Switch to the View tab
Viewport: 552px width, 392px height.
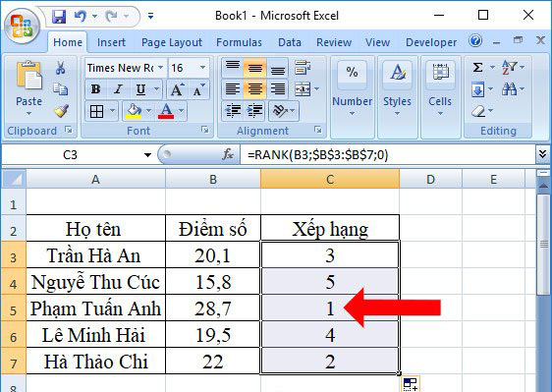[x=377, y=42]
